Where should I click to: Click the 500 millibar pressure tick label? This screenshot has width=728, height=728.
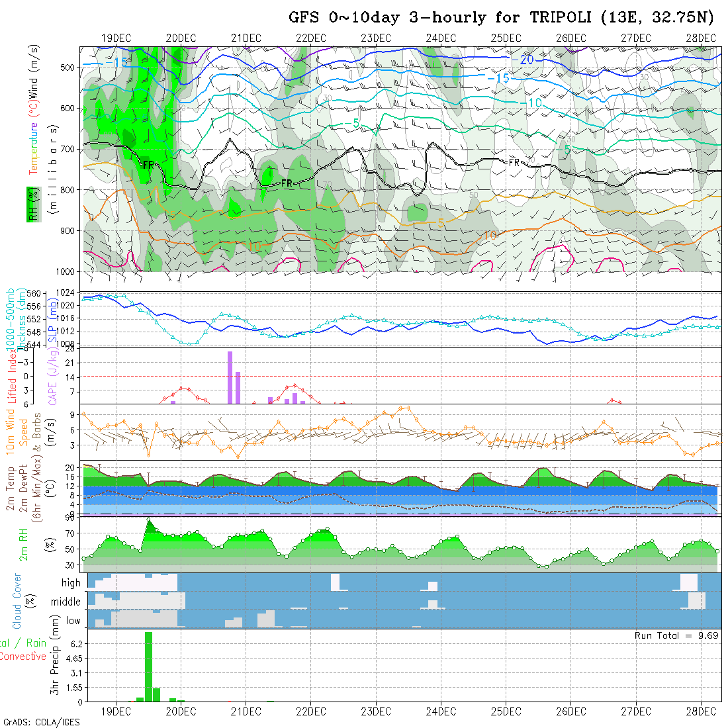(x=69, y=68)
